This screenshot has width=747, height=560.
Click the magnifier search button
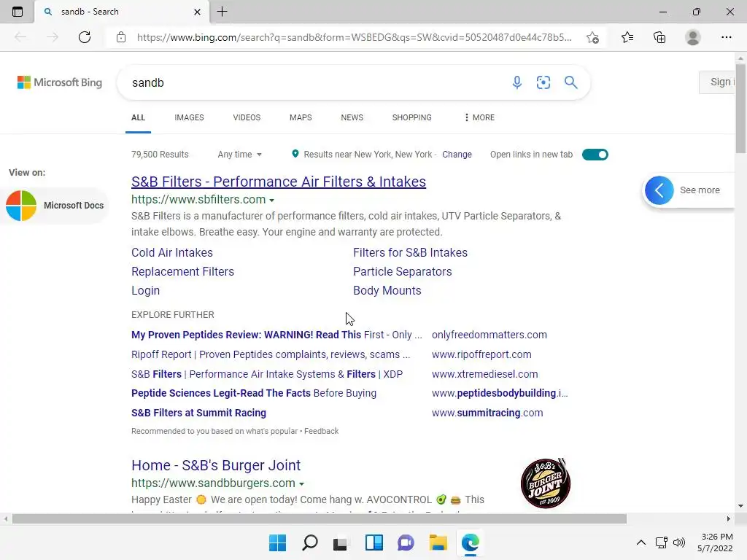pos(570,82)
